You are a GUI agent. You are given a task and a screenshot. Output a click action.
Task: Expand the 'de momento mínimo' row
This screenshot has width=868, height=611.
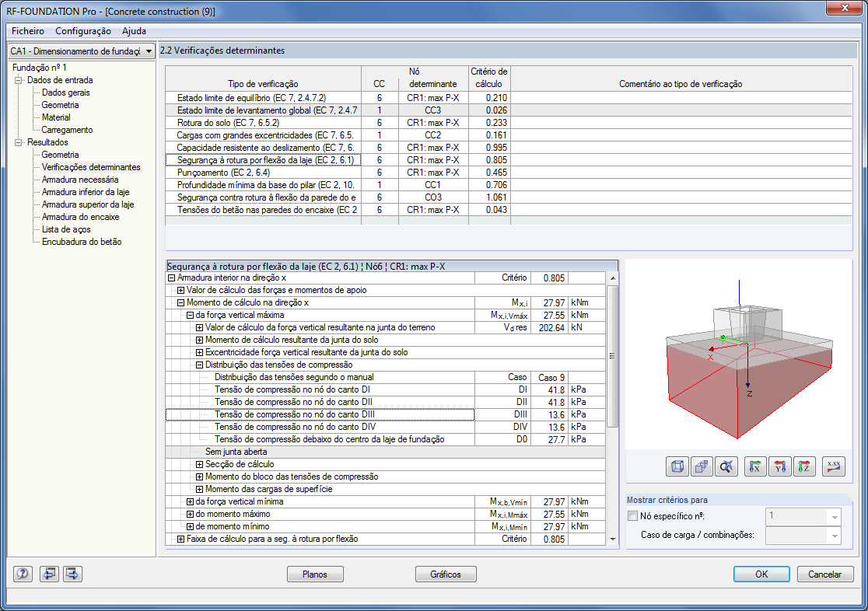(x=190, y=526)
